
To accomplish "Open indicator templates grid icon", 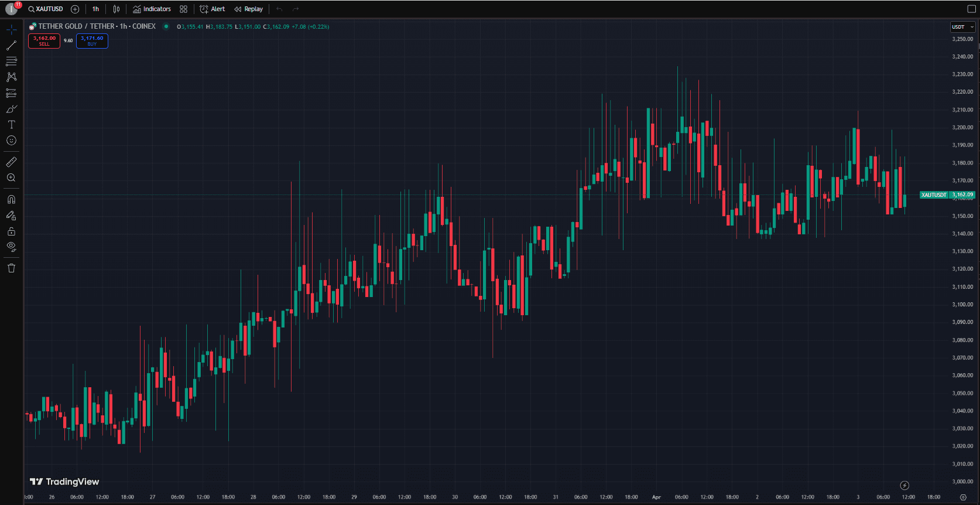I will (184, 9).
